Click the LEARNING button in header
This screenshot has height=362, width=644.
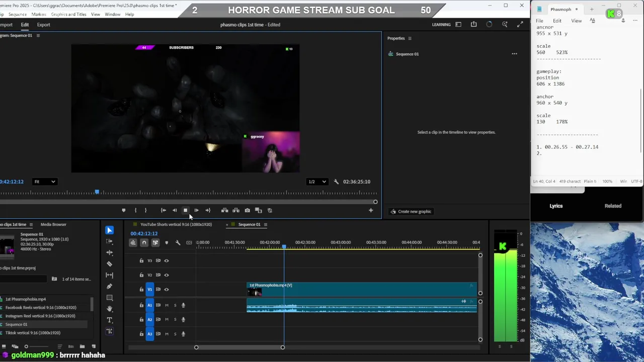pos(441,25)
